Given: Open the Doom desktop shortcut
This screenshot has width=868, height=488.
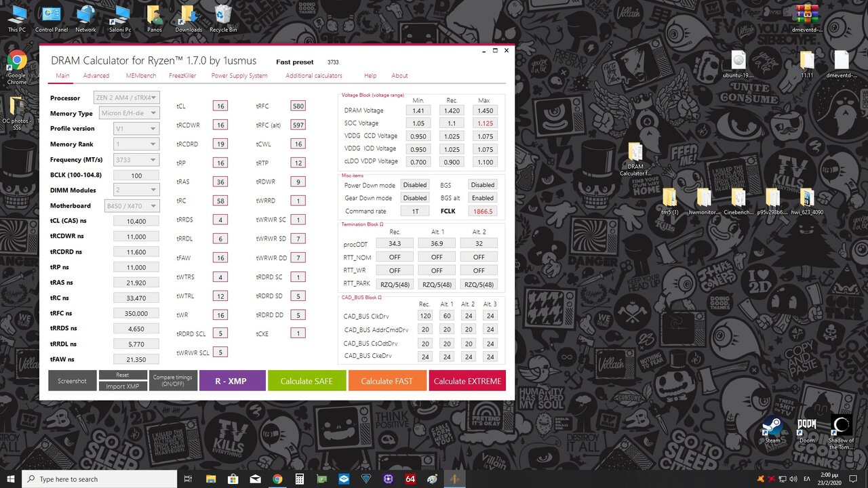Looking at the screenshot, I should click(806, 426).
